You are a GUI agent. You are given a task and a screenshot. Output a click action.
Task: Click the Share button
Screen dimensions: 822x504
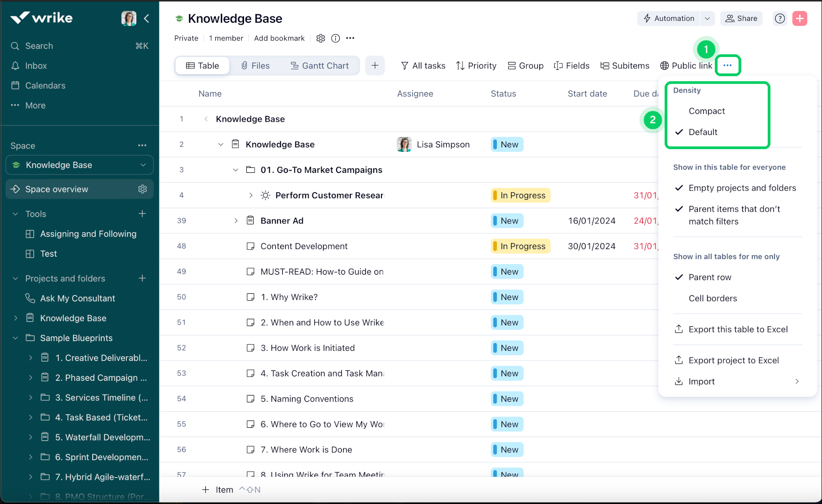tap(741, 18)
